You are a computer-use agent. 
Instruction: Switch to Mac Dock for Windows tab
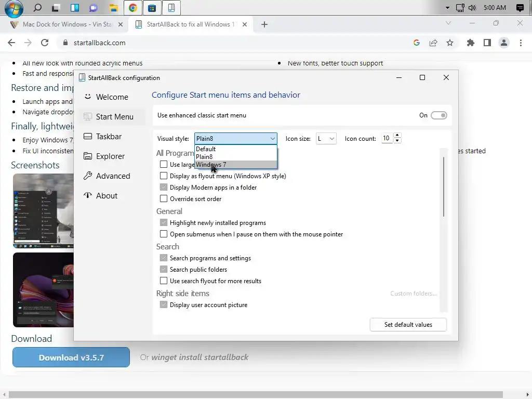tap(67, 24)
